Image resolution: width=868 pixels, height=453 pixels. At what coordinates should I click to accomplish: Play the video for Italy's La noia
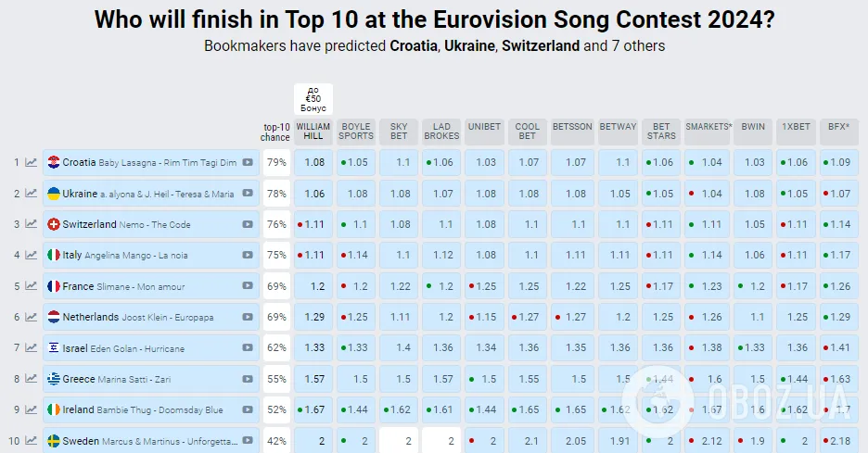pos(248,256)
